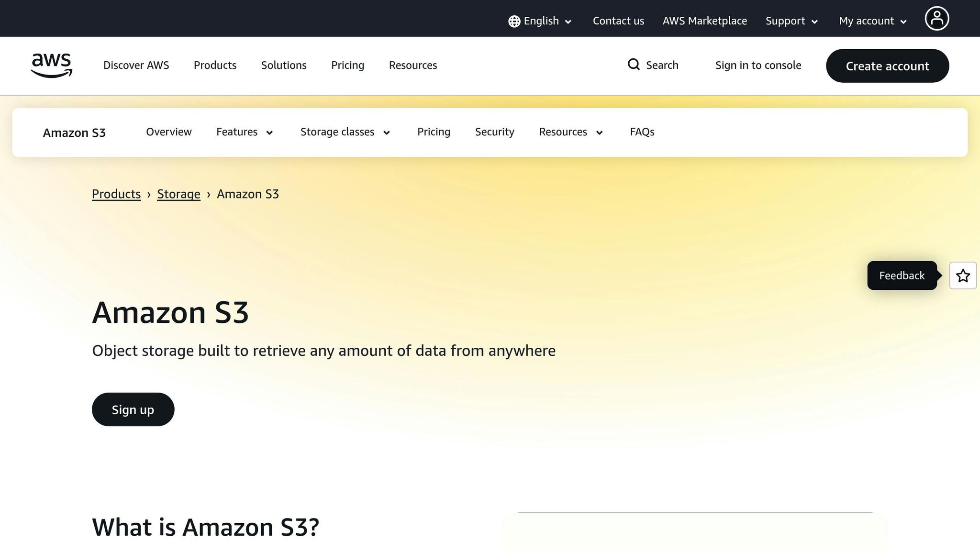
Task: Click the Sign up button
Action: coord(133,409)
